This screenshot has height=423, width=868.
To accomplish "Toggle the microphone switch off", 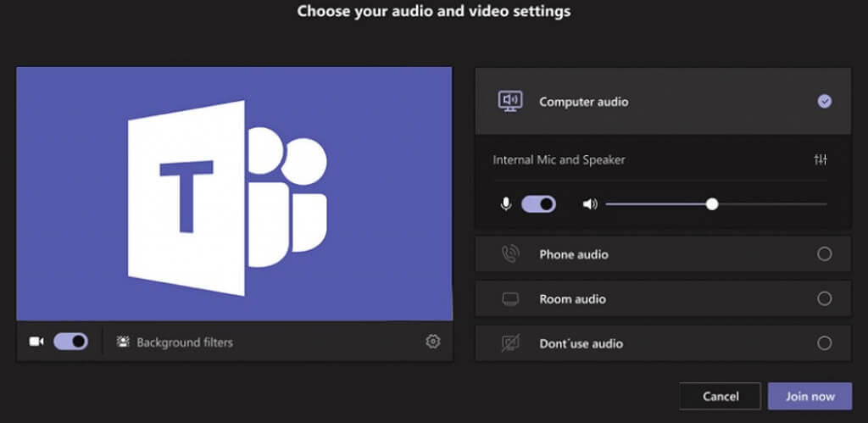I will click(538, 204).
